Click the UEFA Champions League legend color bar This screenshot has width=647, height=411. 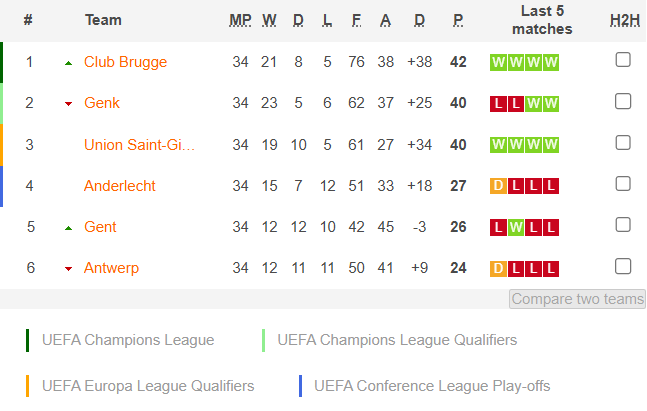point(27,340)
